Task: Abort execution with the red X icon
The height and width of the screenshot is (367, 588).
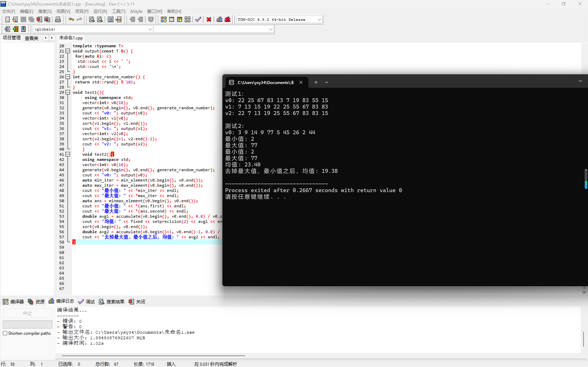Action: pos(208,20)
